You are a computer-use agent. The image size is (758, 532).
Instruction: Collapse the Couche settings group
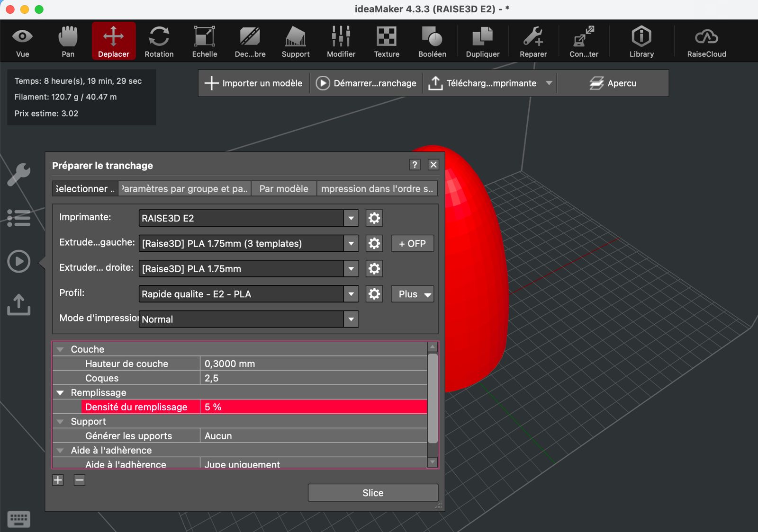[x=60, y=349]
